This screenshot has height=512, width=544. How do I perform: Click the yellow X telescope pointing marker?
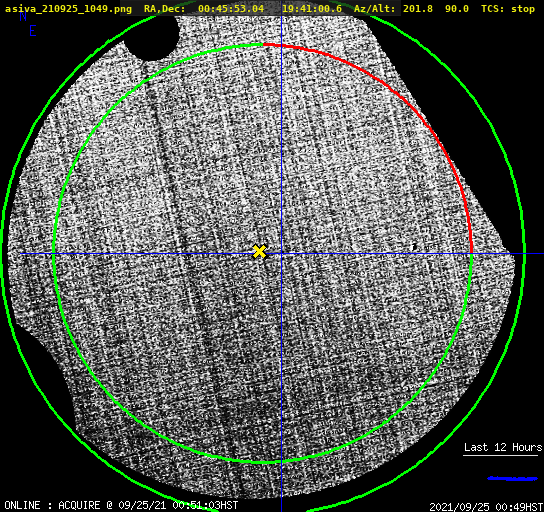click(x=259, y=251)
